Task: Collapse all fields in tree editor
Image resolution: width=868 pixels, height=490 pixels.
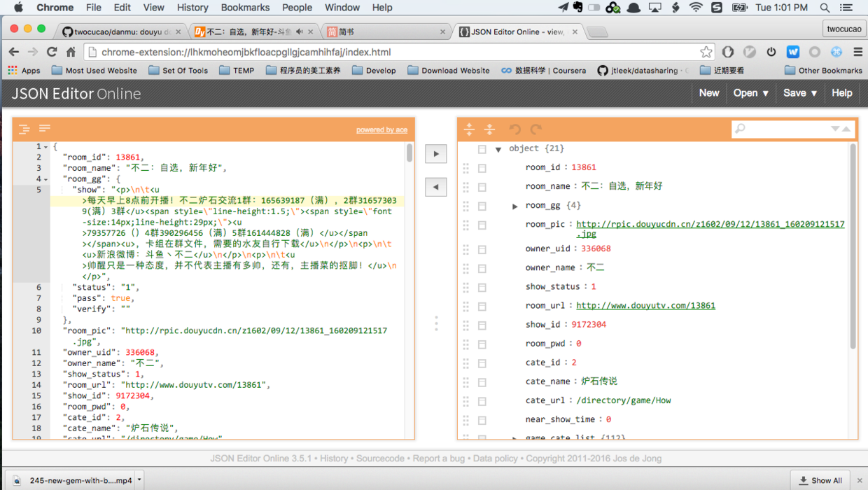Action: 490,129
